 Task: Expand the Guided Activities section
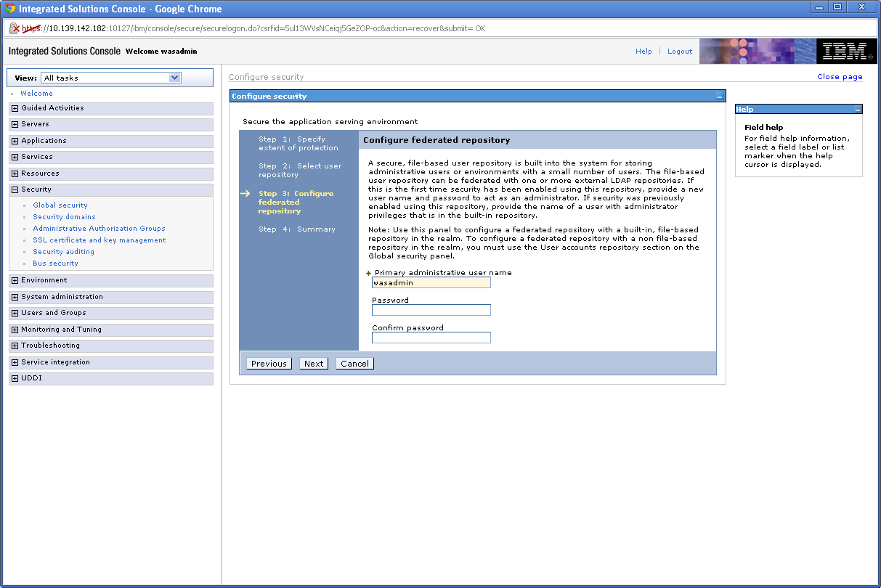coord(15,108)
